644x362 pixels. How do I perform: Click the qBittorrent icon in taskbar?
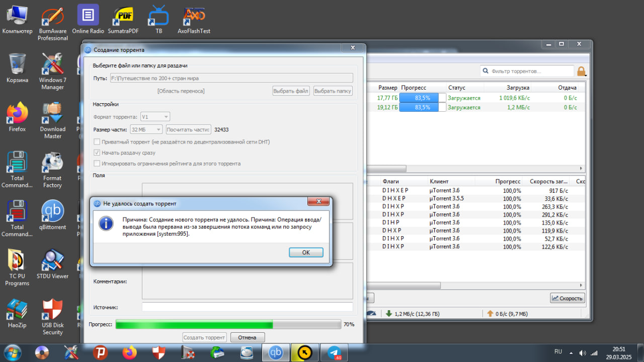coord(276,352)
